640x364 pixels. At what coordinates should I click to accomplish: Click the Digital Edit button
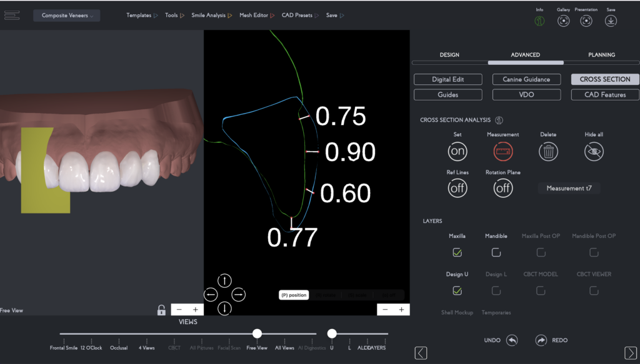point(447,79)
